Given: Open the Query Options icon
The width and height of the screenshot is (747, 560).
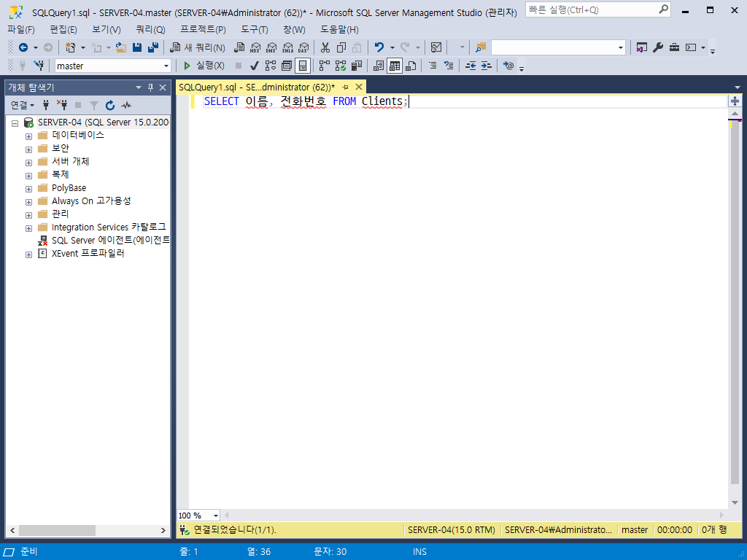Looking at the screenshot, I should [286, 66].
